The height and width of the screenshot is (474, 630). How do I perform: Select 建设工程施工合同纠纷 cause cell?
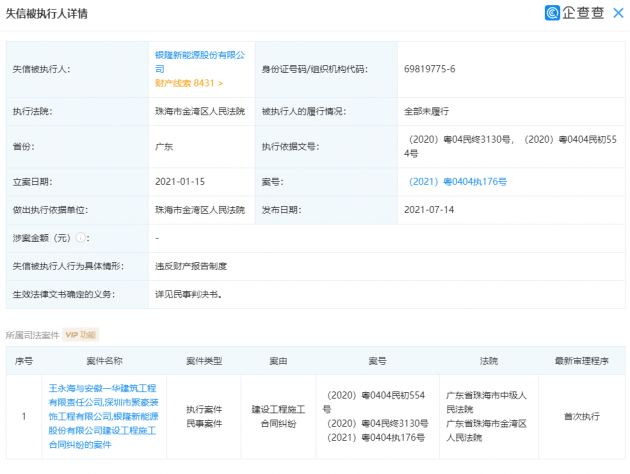pyautogui.click(x=278, y=416)
